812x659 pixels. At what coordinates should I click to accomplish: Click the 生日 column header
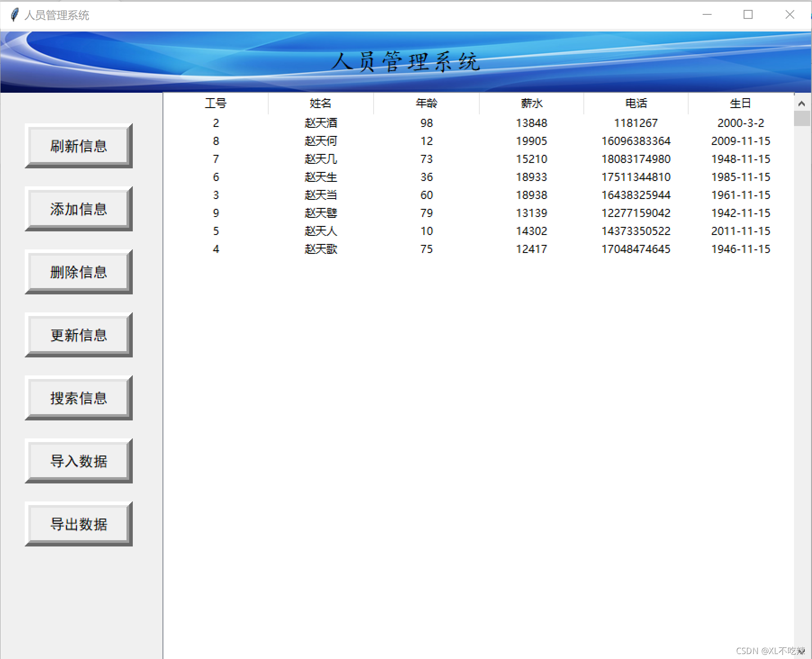point(741,104)
